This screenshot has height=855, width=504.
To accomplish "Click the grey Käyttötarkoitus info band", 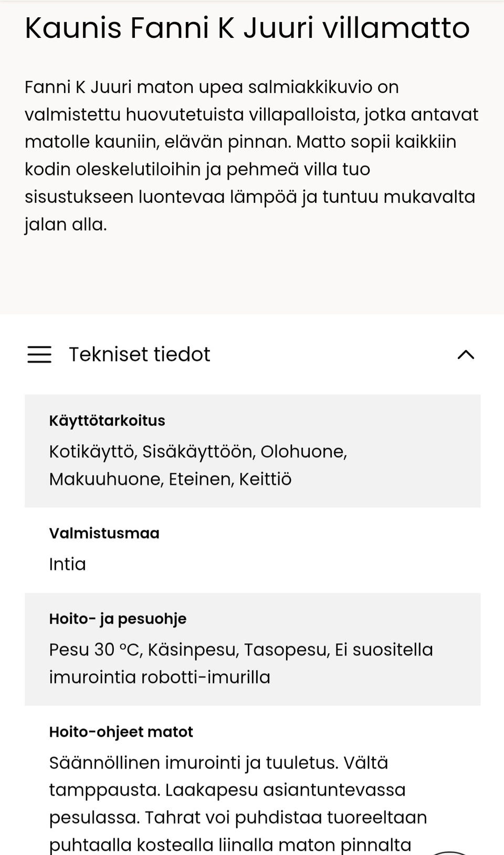I will [252, 450].
